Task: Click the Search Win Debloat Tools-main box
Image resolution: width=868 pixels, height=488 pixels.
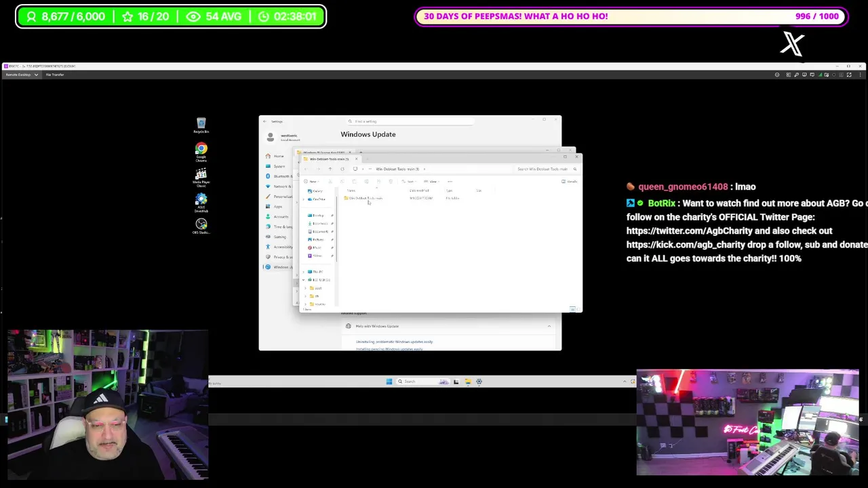Action: 547,169
